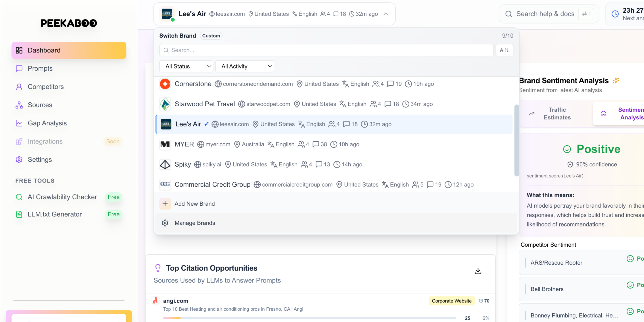
Task: Navigate to Sources in the sidebar
Action: click(69, 105)
